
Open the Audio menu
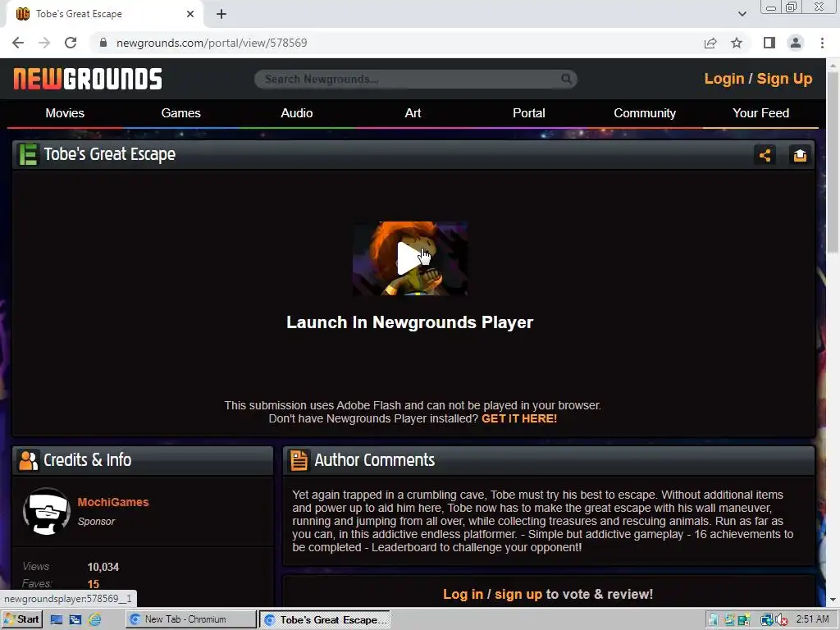(x=297, y=113)
